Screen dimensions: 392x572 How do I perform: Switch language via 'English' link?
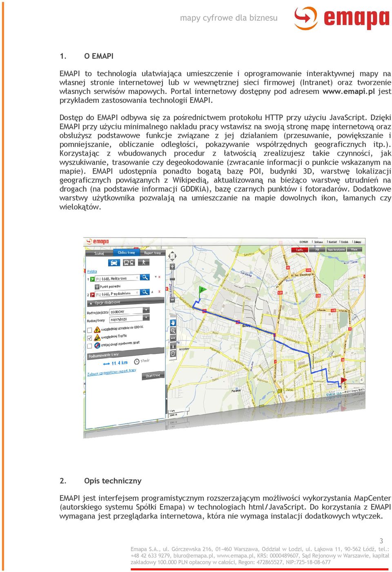tap(345, 242)
